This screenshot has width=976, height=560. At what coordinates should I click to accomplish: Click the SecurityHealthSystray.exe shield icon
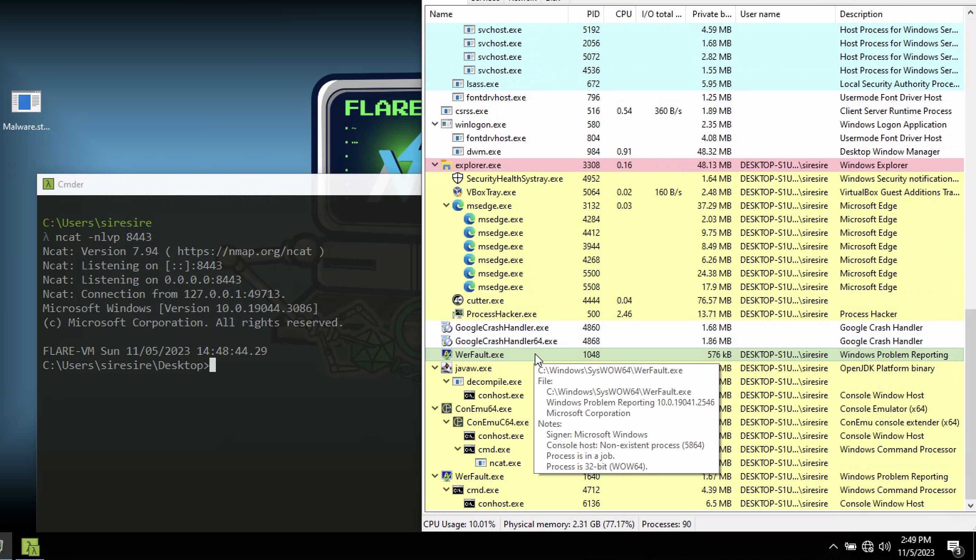pyautogui.click(x=458, y=179)
